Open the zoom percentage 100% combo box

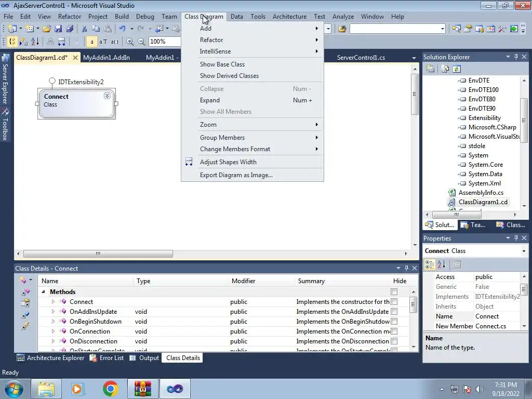coord(165,42)
